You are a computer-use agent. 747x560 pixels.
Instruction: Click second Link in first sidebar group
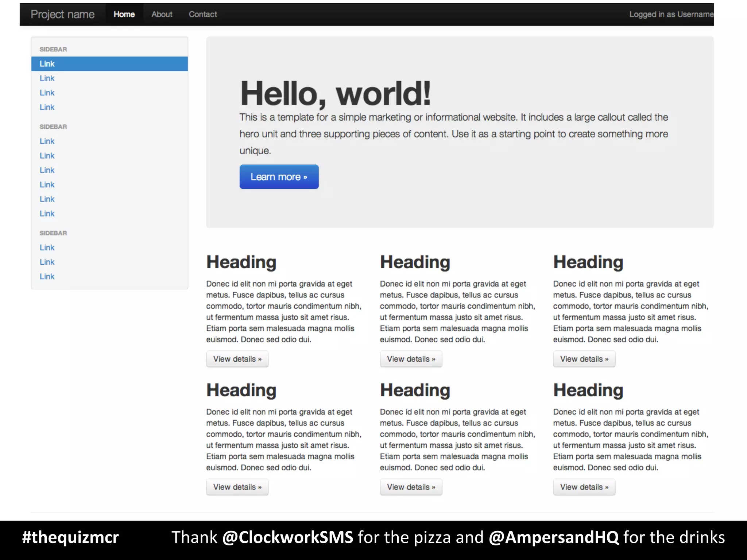point(47,78)
